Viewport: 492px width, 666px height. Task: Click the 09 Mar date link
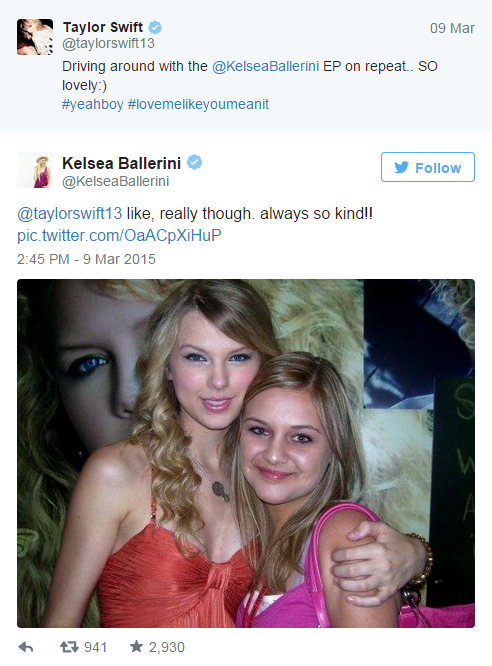point(452,28)
